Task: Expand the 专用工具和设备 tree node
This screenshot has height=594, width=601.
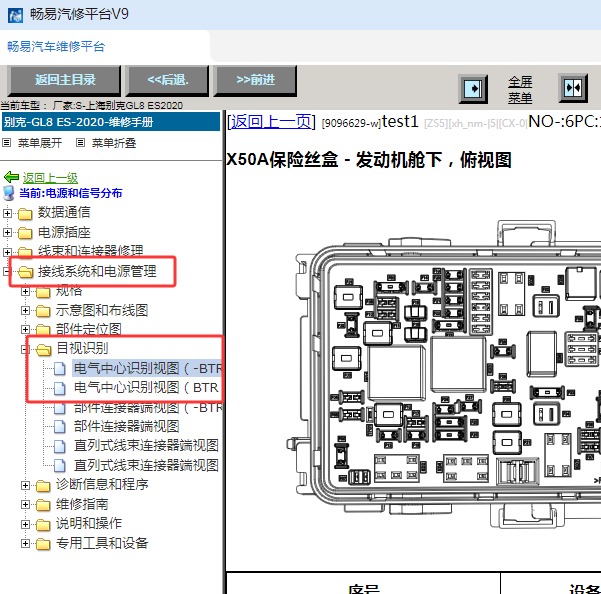Action: point(25,543)
